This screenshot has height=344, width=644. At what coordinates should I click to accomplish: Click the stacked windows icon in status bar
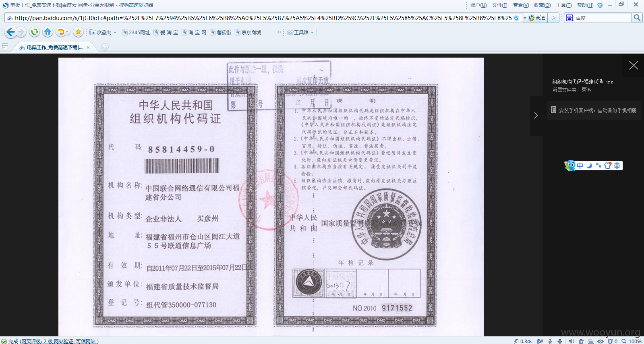coord(590,341)
